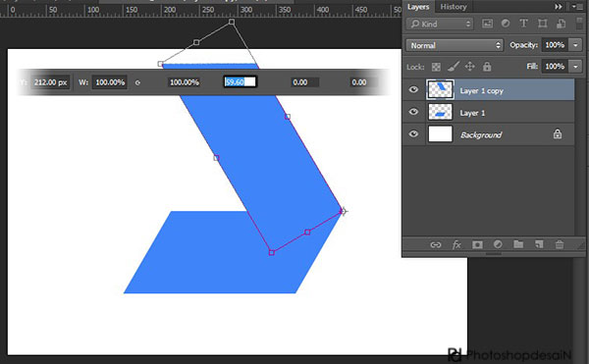The width and height of the screenshot is (589, 364).
Task: Click the Fill value field
Action: (x=555, y=67)
